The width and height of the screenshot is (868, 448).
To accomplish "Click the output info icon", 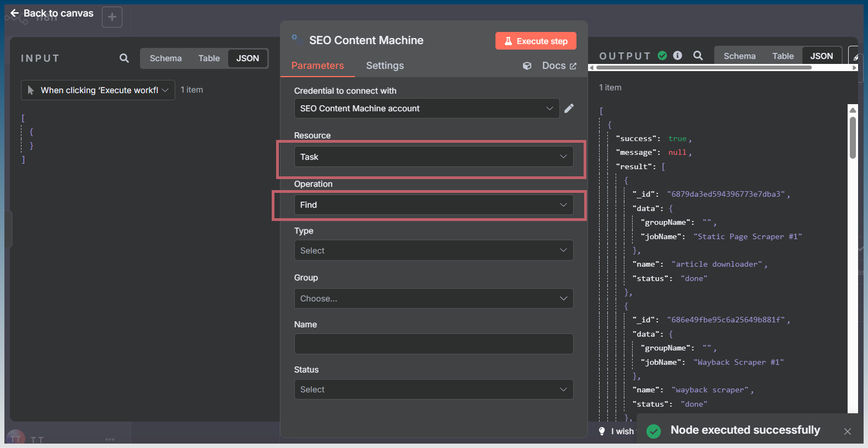I will point(678,56).
